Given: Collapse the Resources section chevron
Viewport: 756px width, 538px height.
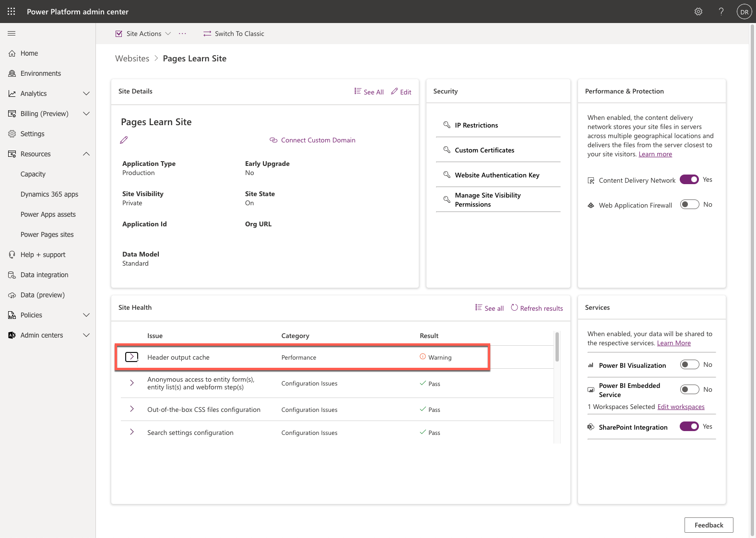Looking at the screenshot, I should pos(86,154).
